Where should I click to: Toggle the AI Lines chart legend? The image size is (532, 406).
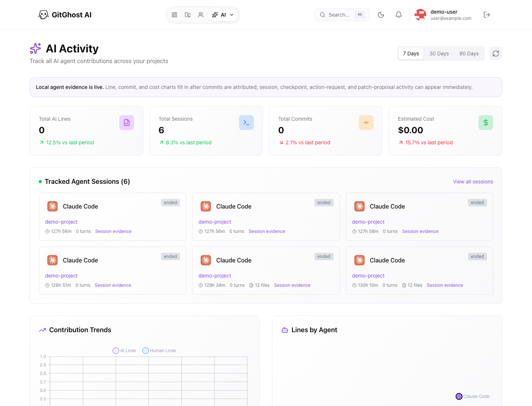pyautogui.click(x=124, y=351)
